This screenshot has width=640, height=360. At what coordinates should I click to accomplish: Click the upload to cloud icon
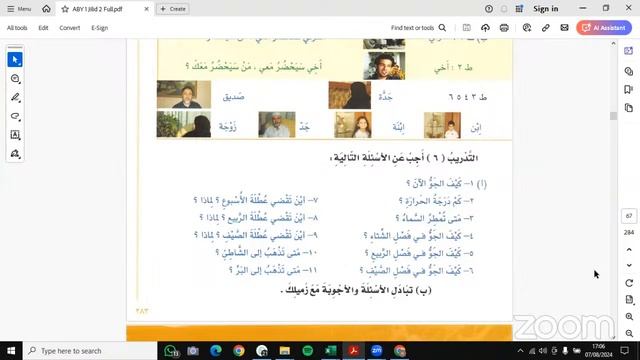pyautogui.click(x=485, y=28)
